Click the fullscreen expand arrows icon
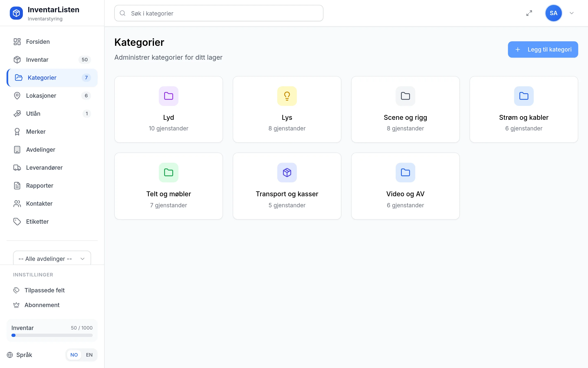This screenshot has width=588, height=368. pyautogui.click(x=529, y=13)
